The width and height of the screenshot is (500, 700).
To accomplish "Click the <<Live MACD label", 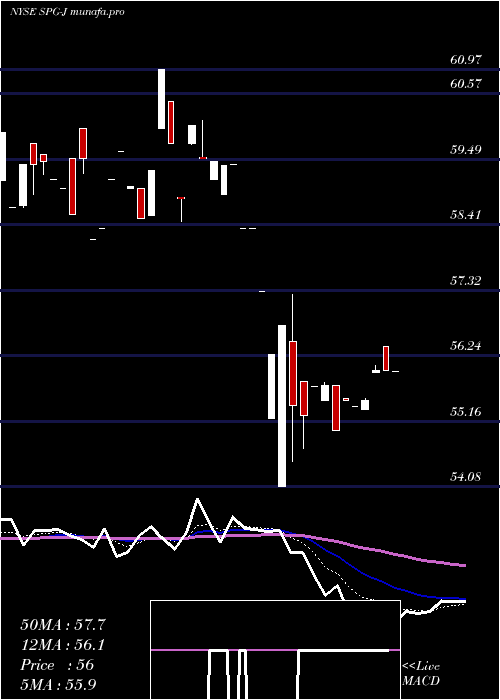I will tap(421, 673).
